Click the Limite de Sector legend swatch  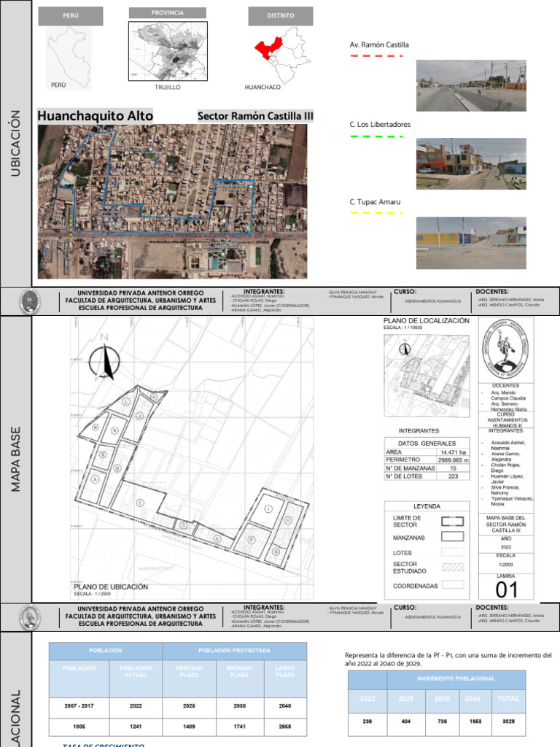click(452, 521)
